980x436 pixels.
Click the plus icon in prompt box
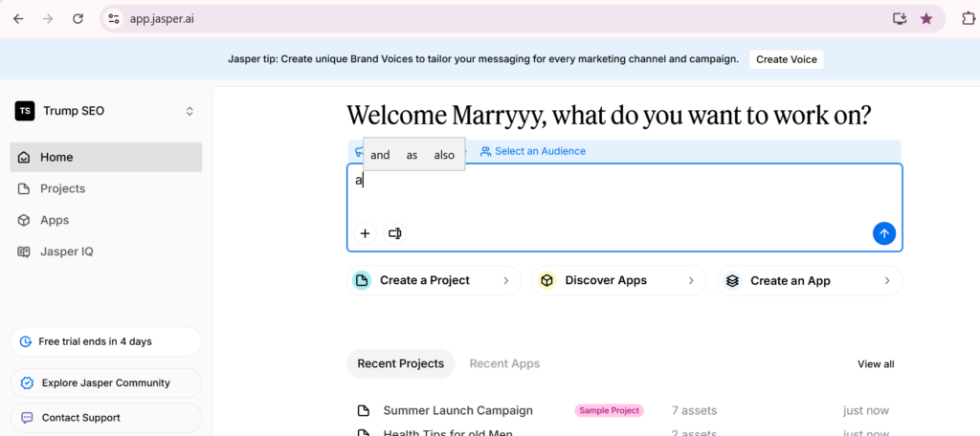click(x=365, y=233)
